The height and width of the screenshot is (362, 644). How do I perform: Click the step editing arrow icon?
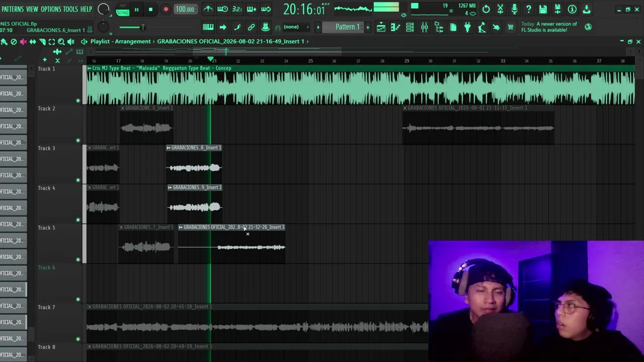[x=223, y=27]
